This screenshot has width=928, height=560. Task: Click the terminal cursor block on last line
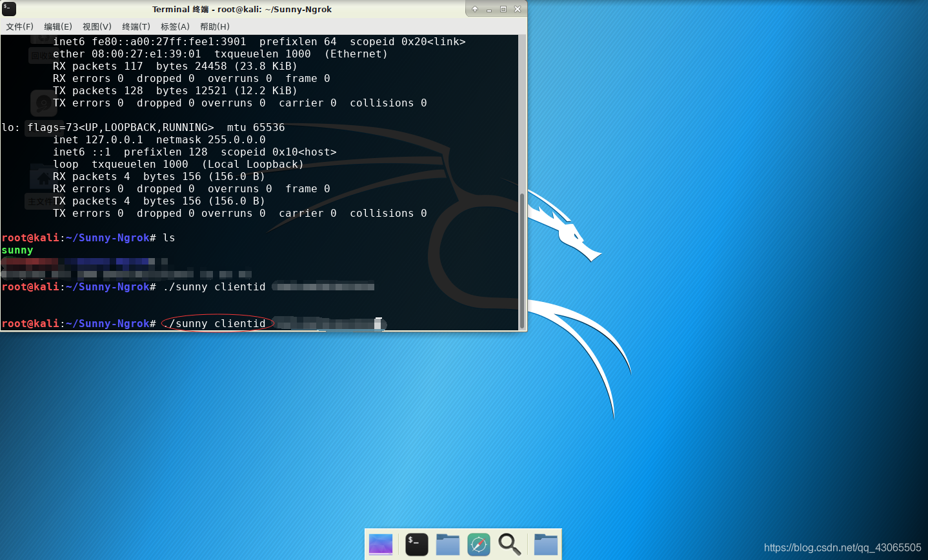click(378, 324)
